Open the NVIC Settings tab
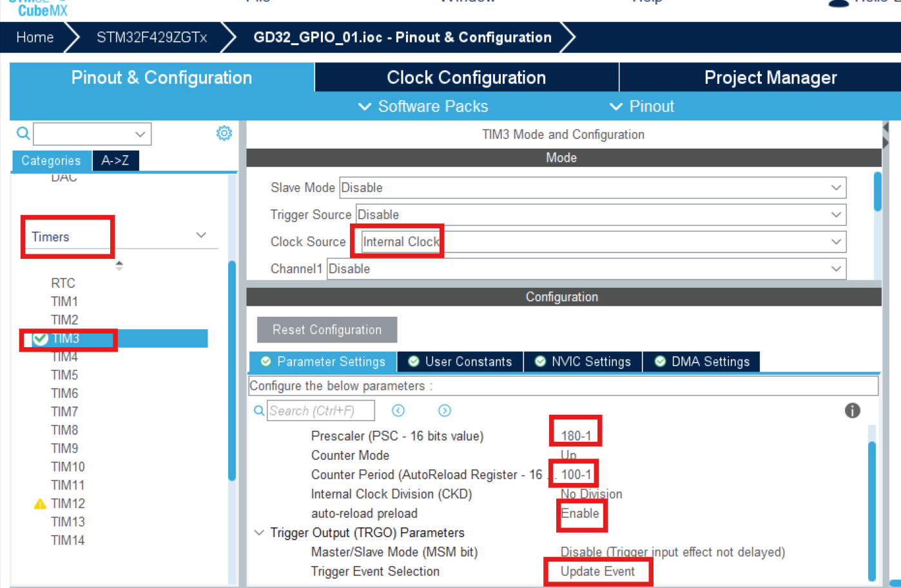This screenshot has height=588, width=901. click(x=583, y=361)
